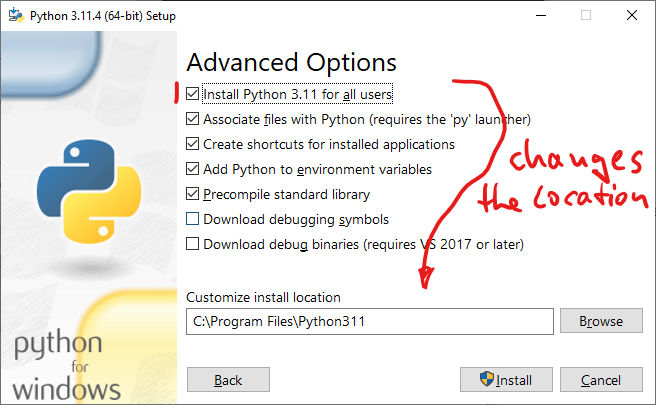The height and width of the screenshot is (405, 656).
Task: Click the Python setup icon in title bar
Action: click(13, 14)
